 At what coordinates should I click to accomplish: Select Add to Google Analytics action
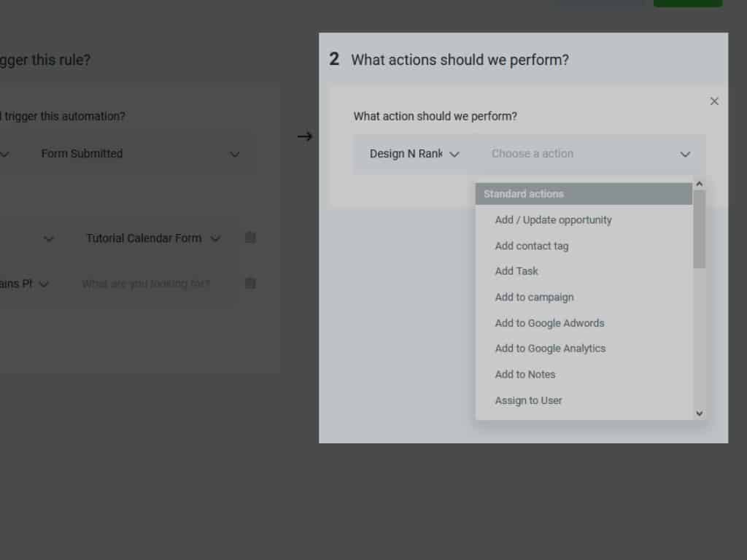(x=550, y=349)
